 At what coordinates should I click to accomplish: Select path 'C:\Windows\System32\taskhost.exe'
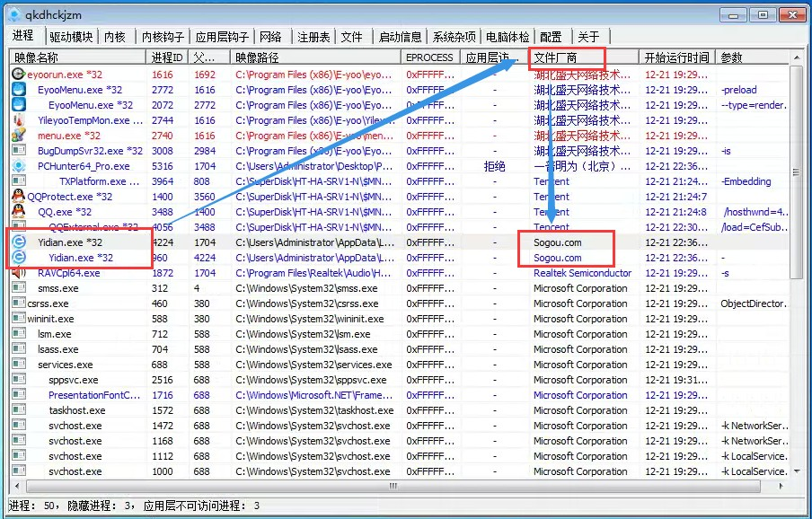coord(314,410)
